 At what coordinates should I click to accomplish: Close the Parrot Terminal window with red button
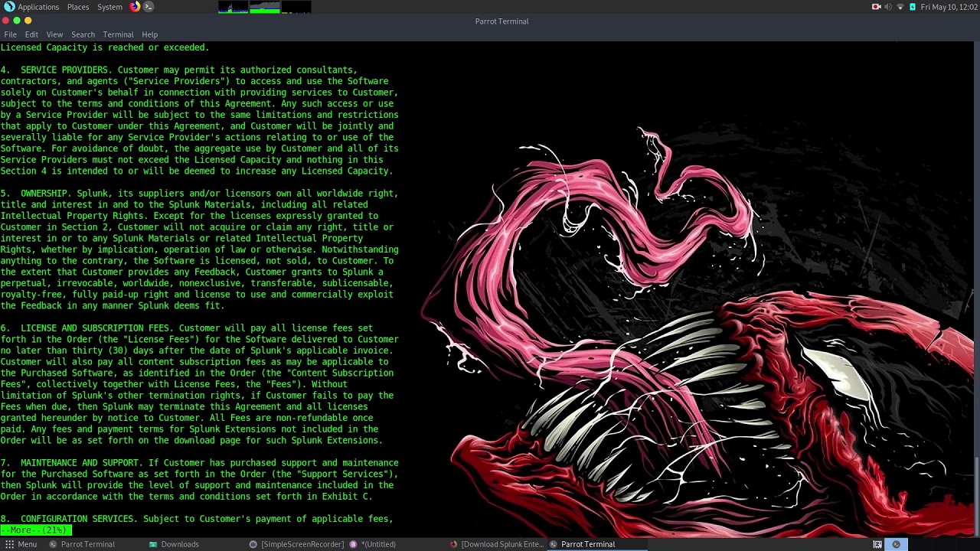(x=5, y=21)
